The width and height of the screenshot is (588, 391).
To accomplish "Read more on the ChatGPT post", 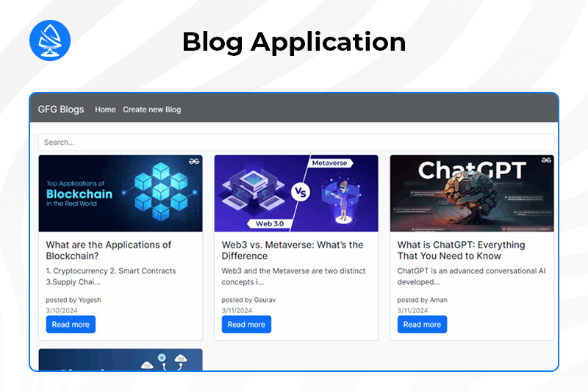I will tap(422, 325).
